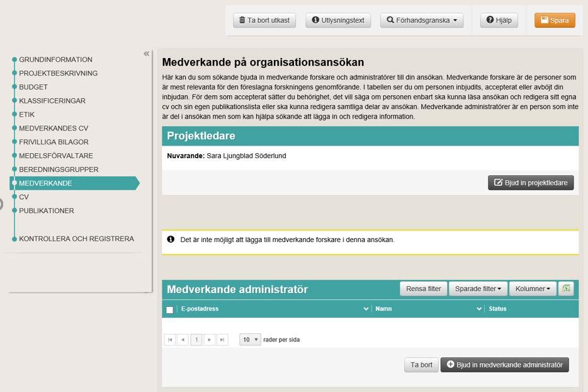Open BEREDNINGSGRUPPER section
Image resolution: width=588 pixels, height=392 pixels.
coord(59,170)
